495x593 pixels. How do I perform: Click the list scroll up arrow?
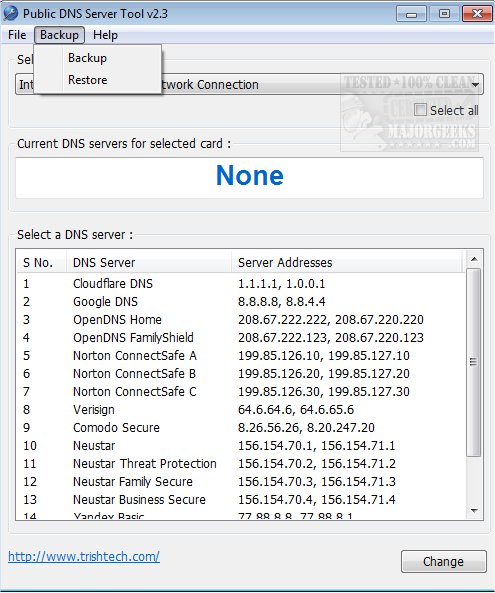click(x=473, y=259)
